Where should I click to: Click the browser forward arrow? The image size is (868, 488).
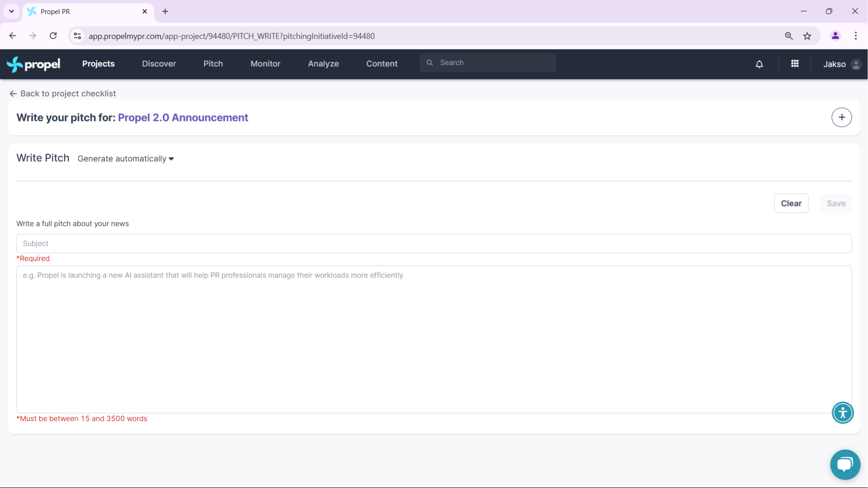33,36
